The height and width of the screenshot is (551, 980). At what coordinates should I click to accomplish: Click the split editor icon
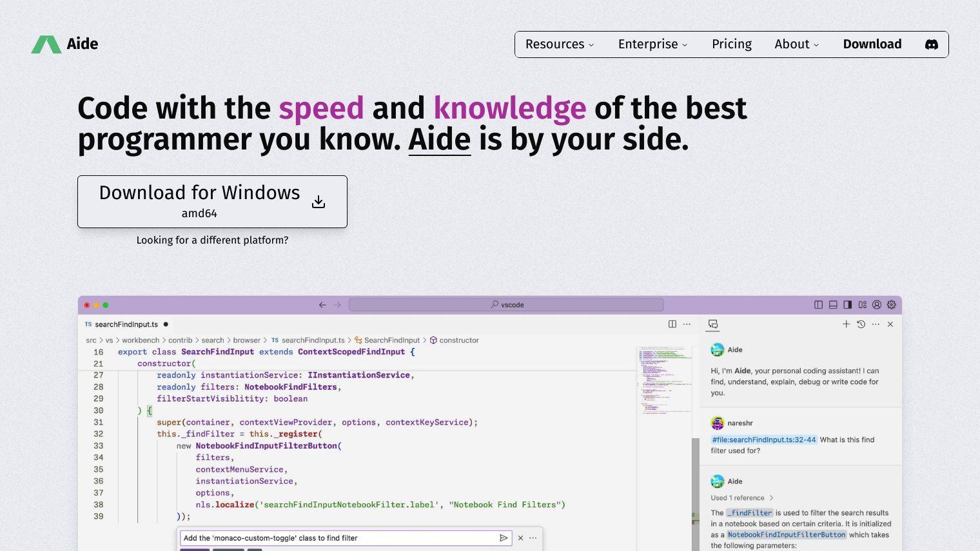(x=672, y=324)
